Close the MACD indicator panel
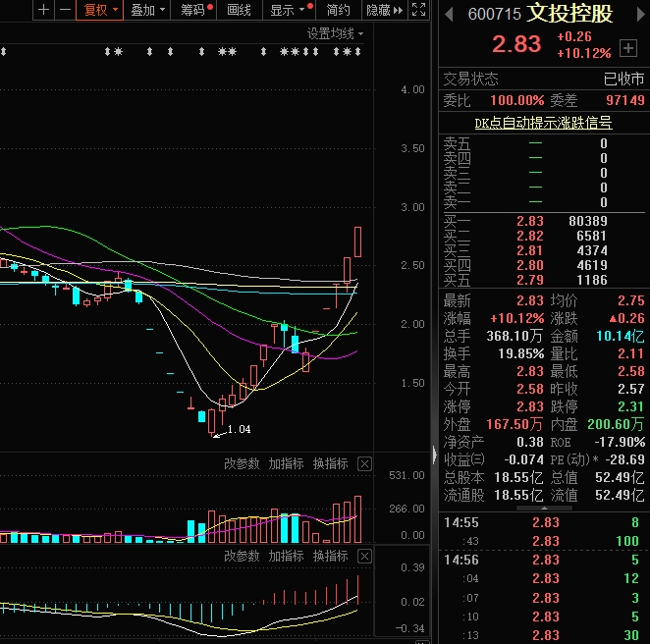Screen dimensions: 650x644 point(364,556)
